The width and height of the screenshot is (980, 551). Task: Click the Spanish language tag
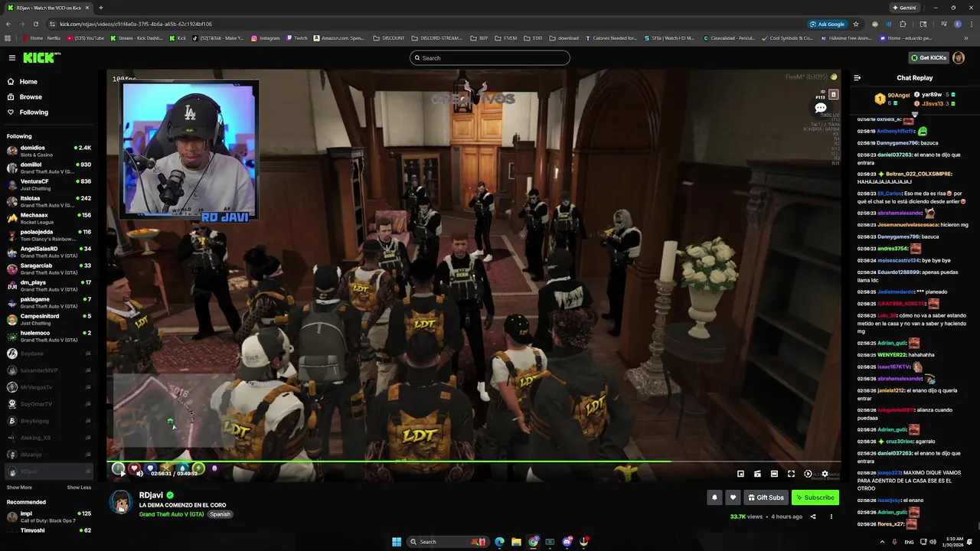pos(220,514)
